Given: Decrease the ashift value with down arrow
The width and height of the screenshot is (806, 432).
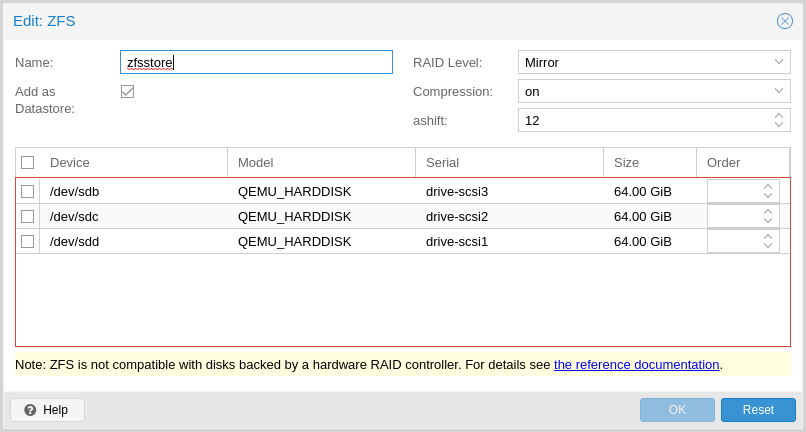Looking at the screenshot, I should coord(779,125).
